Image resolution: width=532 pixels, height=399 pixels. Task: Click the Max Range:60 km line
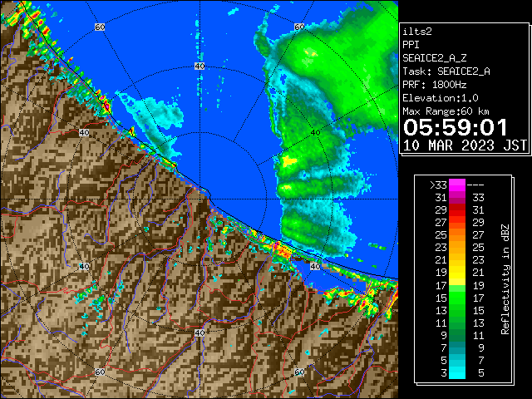pyautogui.click(x=446, y=111)
